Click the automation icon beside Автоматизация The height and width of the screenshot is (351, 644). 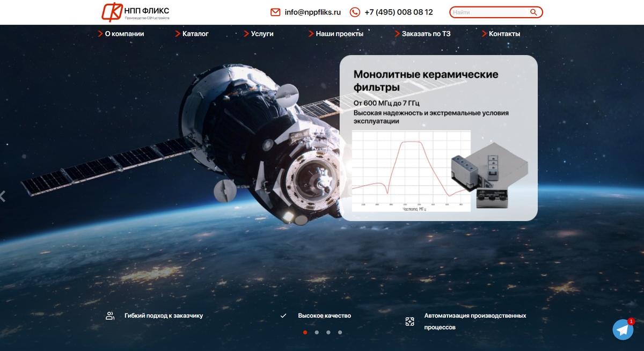pyautogui.click(x=410, y=321)
